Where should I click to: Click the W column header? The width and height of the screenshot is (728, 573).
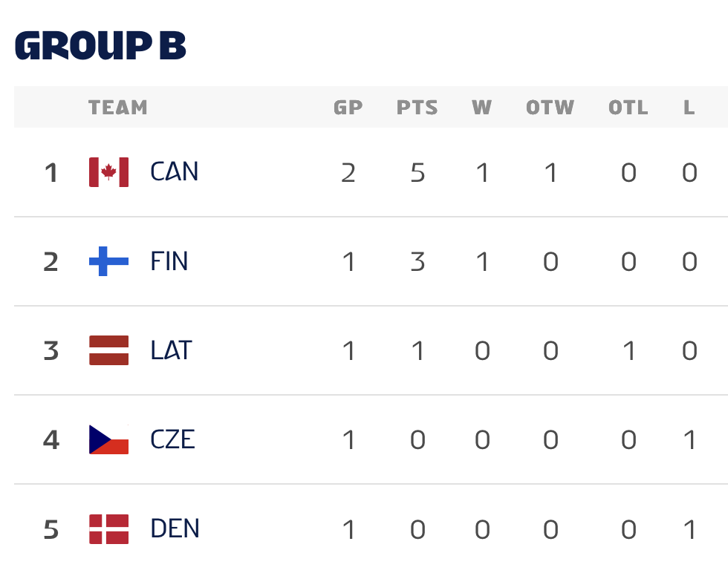[482, 108]
